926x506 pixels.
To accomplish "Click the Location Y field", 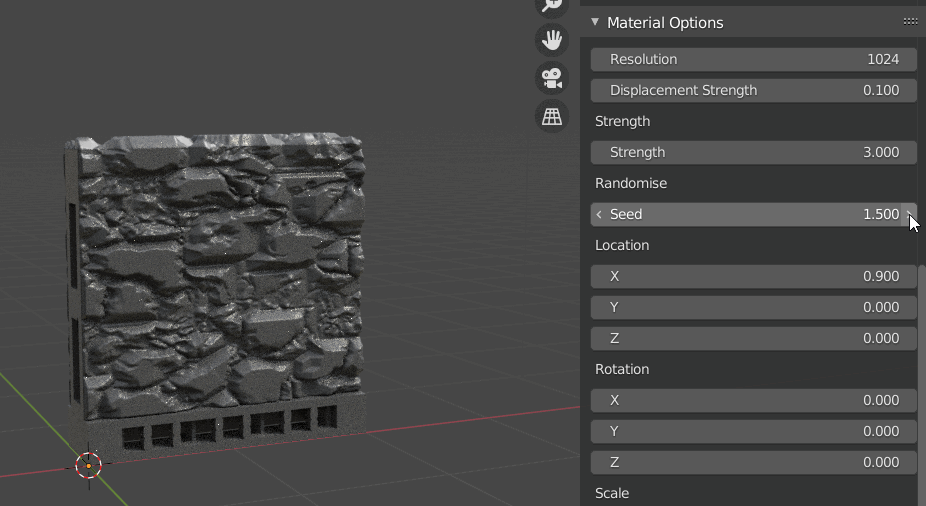I will pyautogui.click(x=754, y=308).
